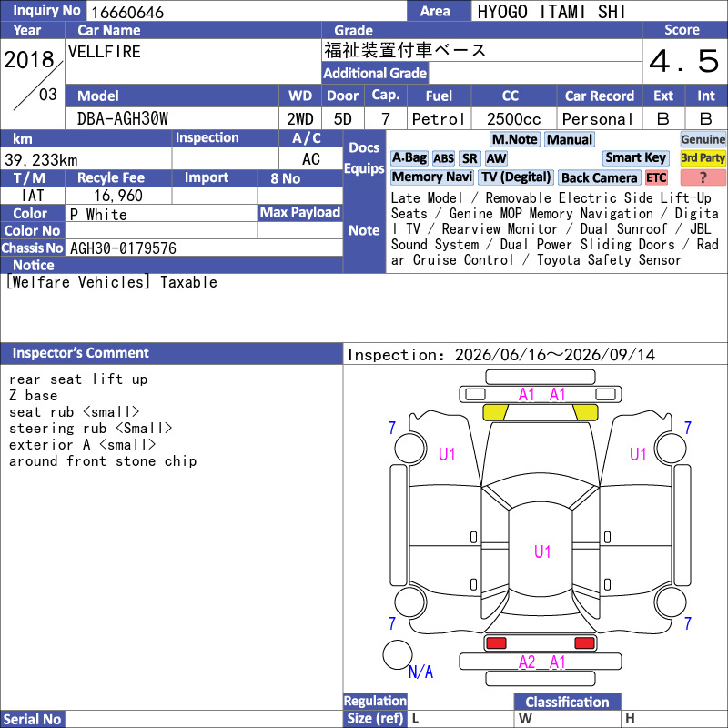The width and height of the screenshot is (728, 728).
Task: Click the TV (Degital) badge
Action: coord(515,177)
